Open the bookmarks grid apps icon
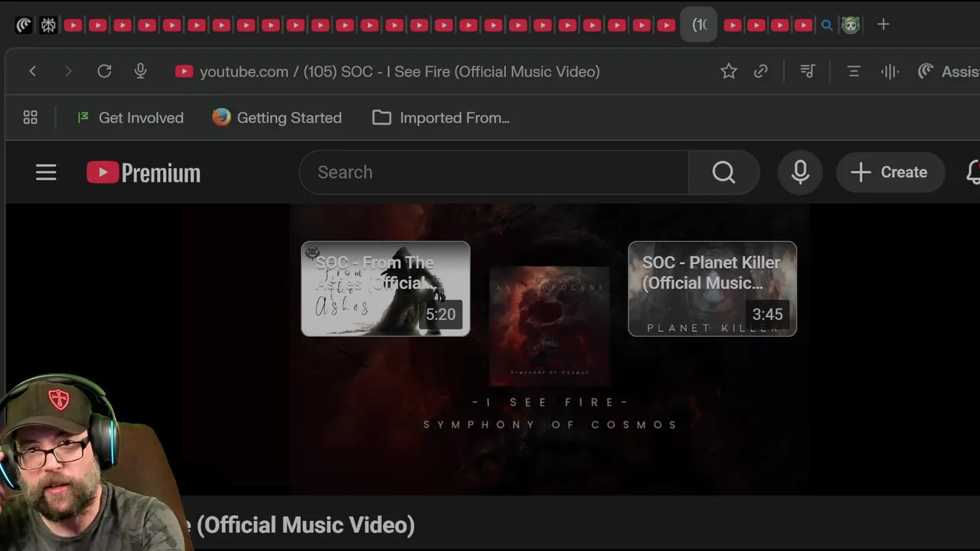The height and width of the screenshot is (551, 980). (31, 118)
